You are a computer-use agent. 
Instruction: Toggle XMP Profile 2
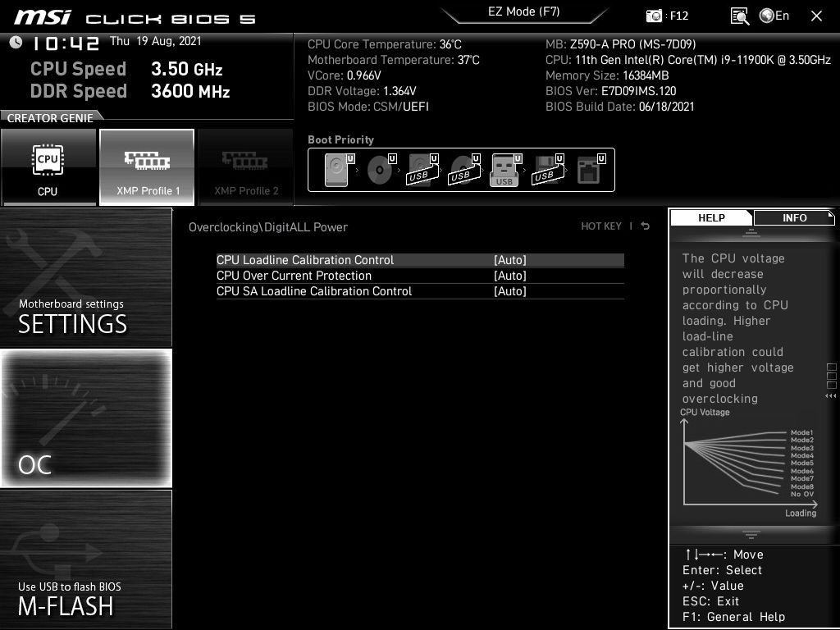[246, 167]
